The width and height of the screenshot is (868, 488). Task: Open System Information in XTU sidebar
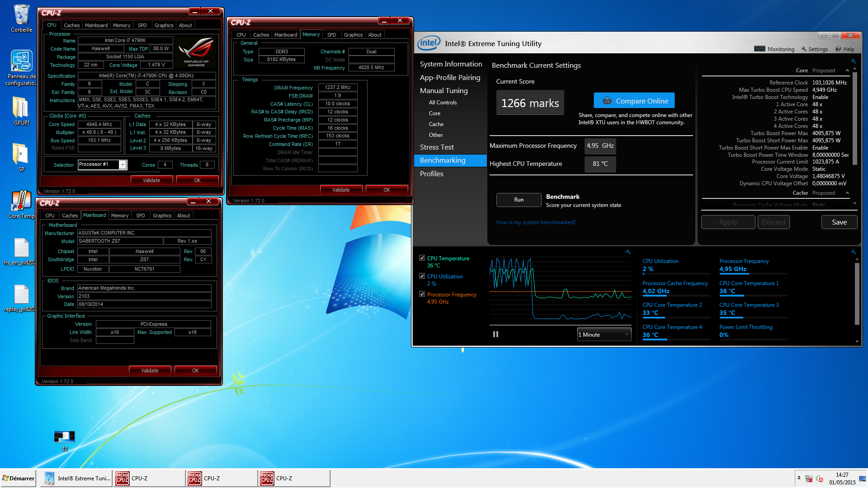pos(451,64)
